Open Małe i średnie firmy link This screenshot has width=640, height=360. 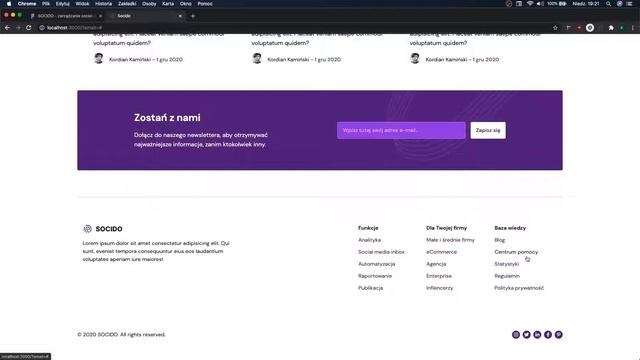tap(450, 240)
